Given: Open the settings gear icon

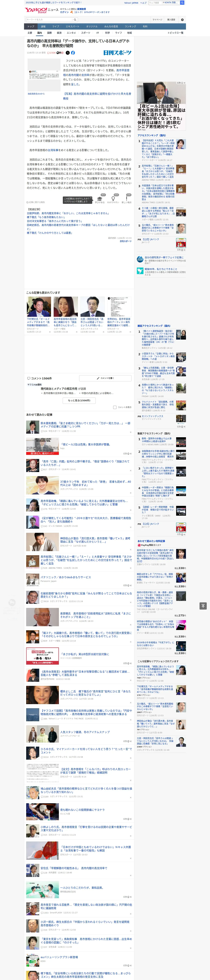Looking at the screenshot, I should click(x=182, y=20).
